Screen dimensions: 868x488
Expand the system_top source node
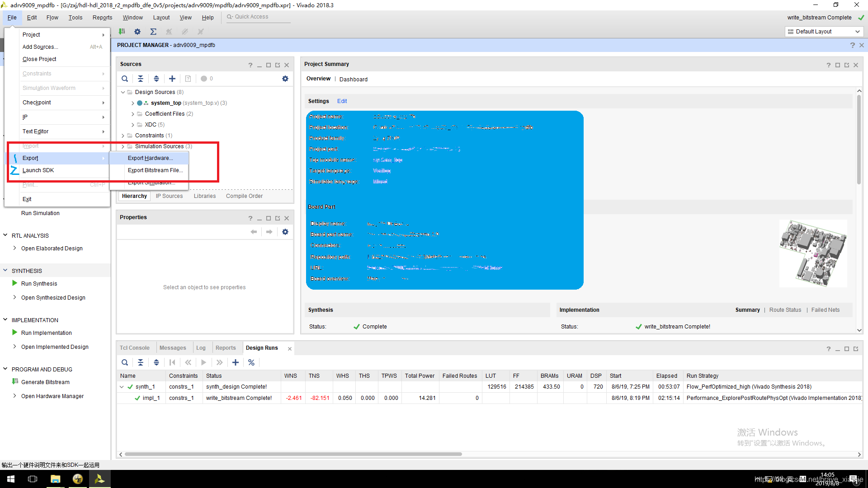tap(132, 103)
